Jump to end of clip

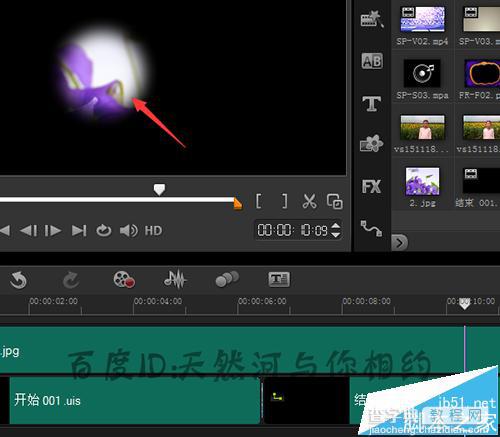[79, 231]
